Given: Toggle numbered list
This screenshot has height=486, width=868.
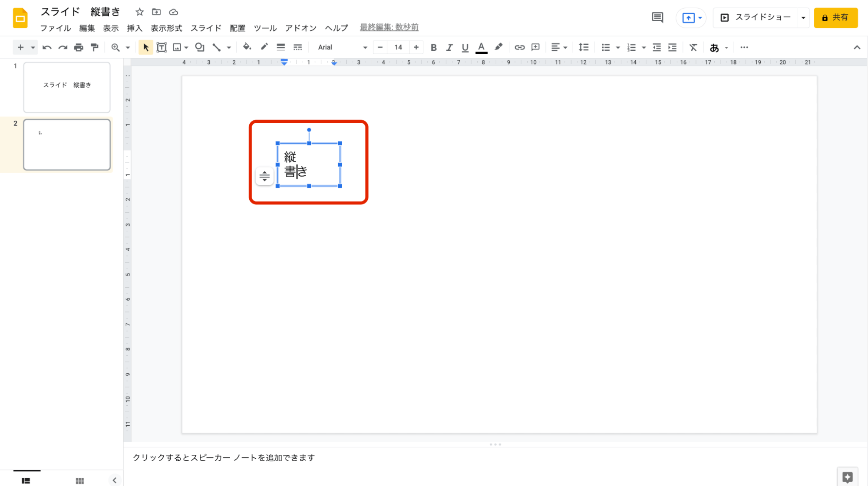Looking at the screenshot, I should (631, 47).
